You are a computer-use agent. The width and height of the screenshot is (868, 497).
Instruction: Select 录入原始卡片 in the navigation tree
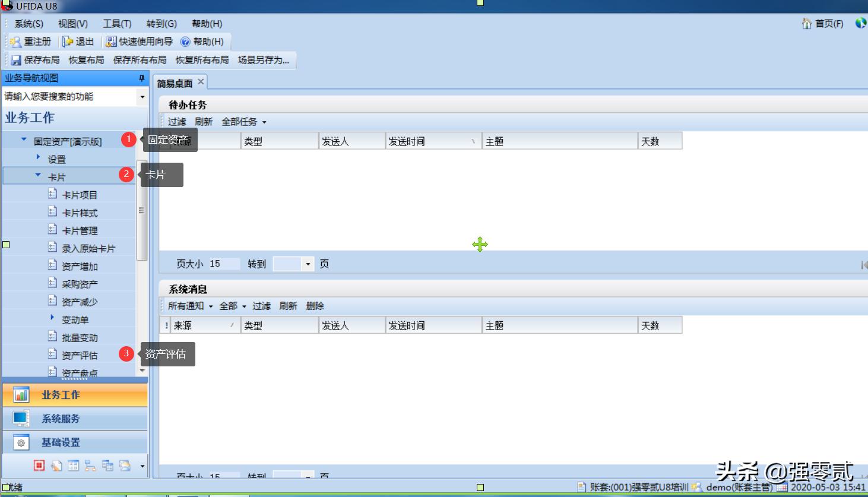coord(85,248)
